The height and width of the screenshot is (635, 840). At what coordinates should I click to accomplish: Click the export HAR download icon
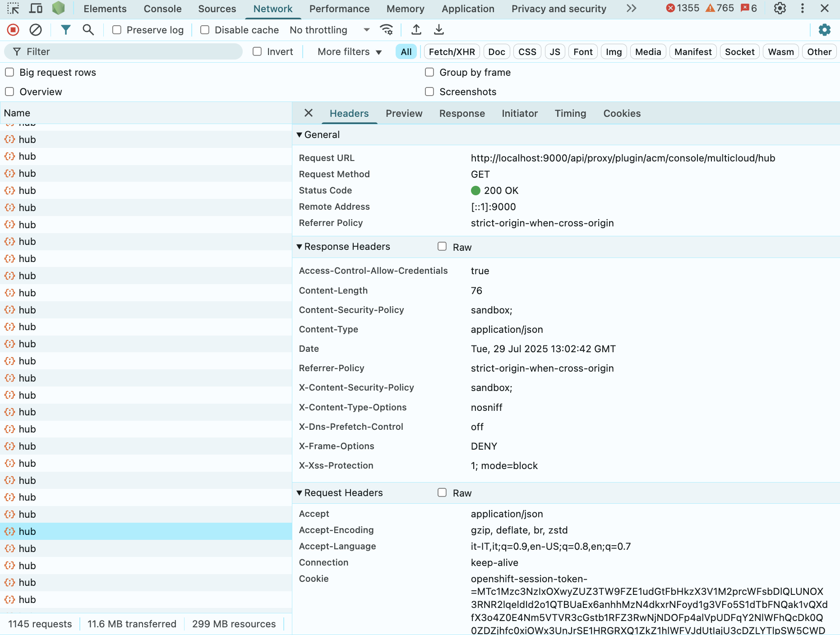pos(438,30)
